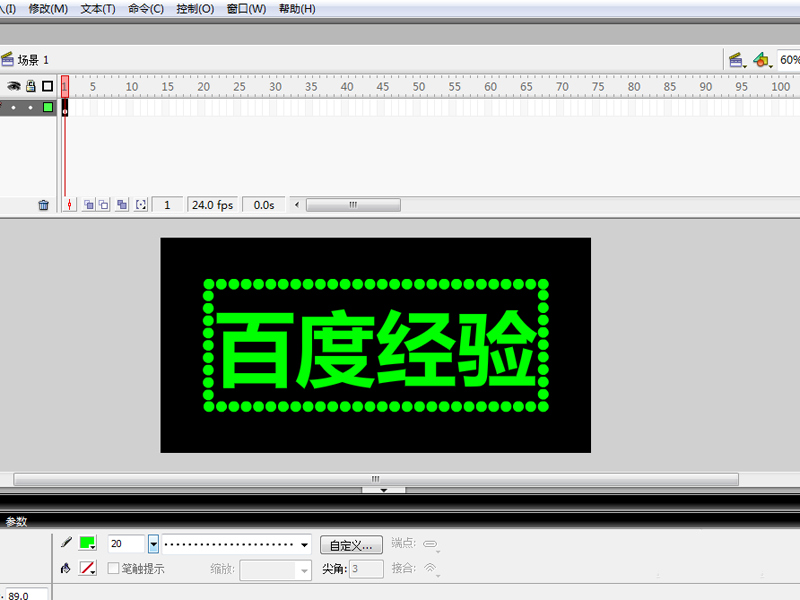This screenshot has width=800, height=600.
Task: Open the 修改(M) menu
Action: click(x=48, y=9)
